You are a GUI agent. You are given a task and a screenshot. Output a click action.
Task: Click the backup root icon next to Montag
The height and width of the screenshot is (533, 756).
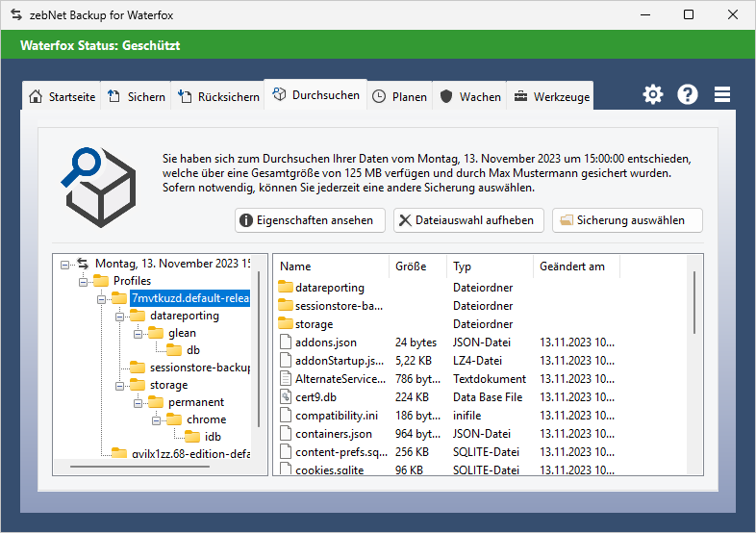pos(83,264)
